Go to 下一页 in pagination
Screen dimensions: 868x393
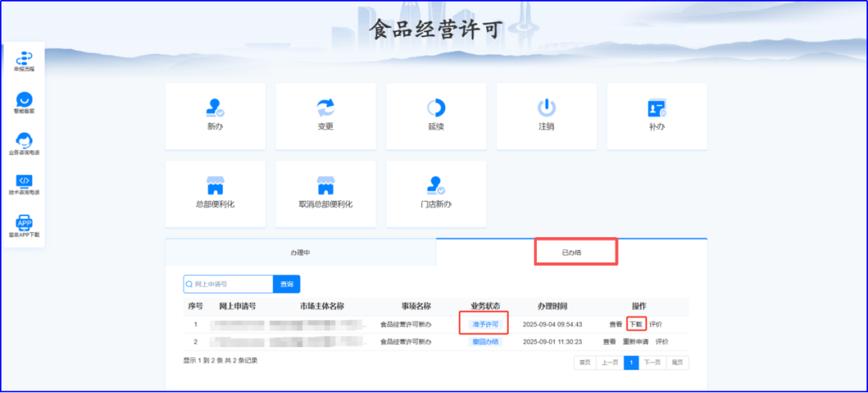(653, 362)
